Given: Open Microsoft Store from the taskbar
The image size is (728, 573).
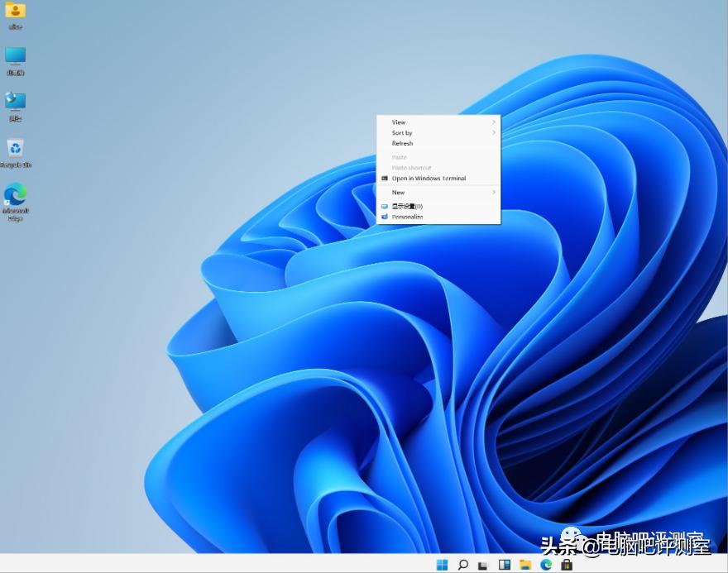Looking at the screenshot, I should pyautogui.click(x=568, y=564).
